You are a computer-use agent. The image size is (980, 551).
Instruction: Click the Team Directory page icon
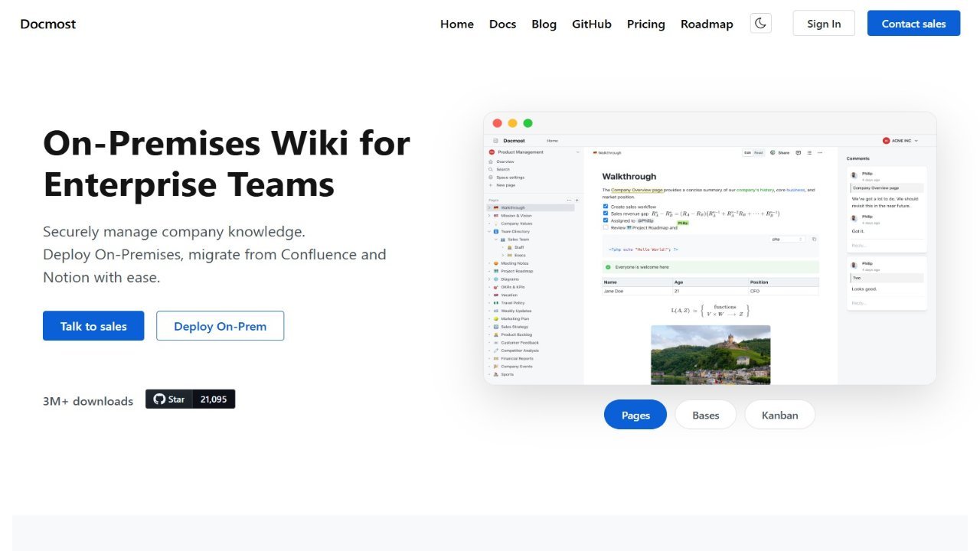pyautogui.click(x=496, y=231)
